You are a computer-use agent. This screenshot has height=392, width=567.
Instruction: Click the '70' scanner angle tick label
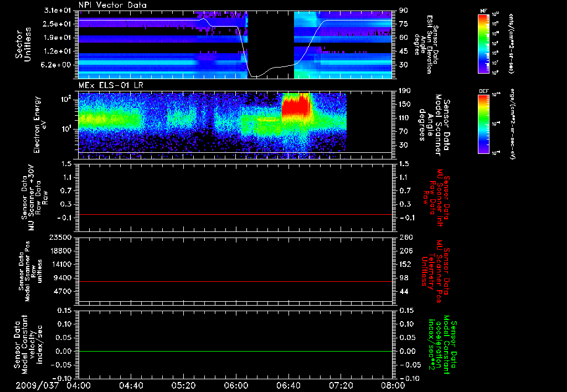404,132
